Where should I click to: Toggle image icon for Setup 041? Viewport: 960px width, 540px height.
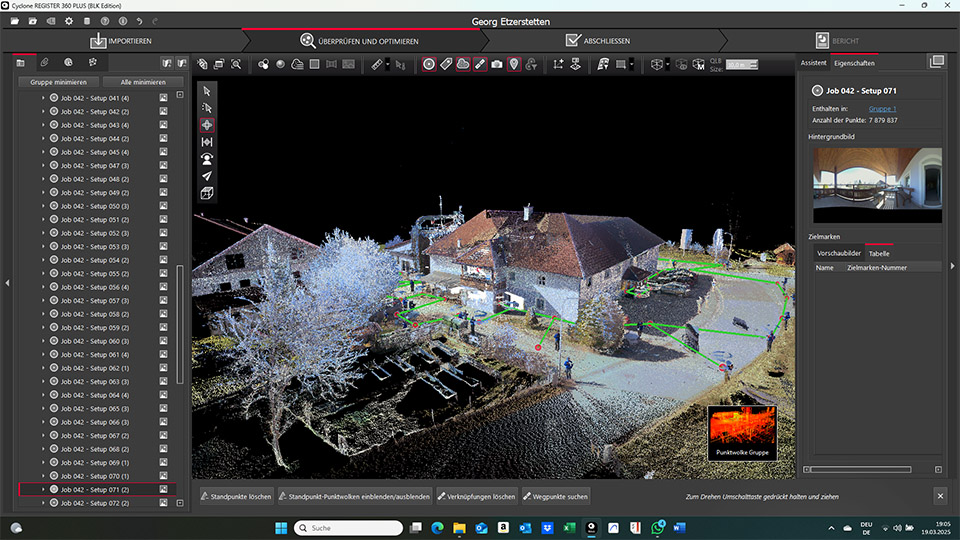[x=163, y=98]
